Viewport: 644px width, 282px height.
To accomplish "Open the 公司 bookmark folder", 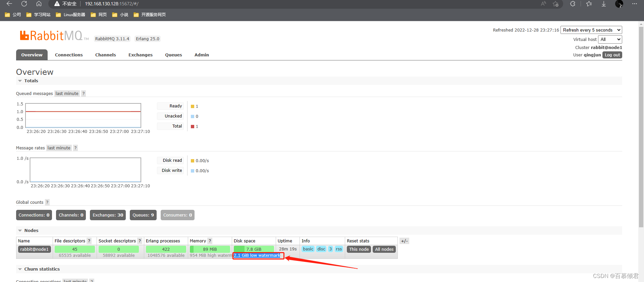I will tap(13, 15).
